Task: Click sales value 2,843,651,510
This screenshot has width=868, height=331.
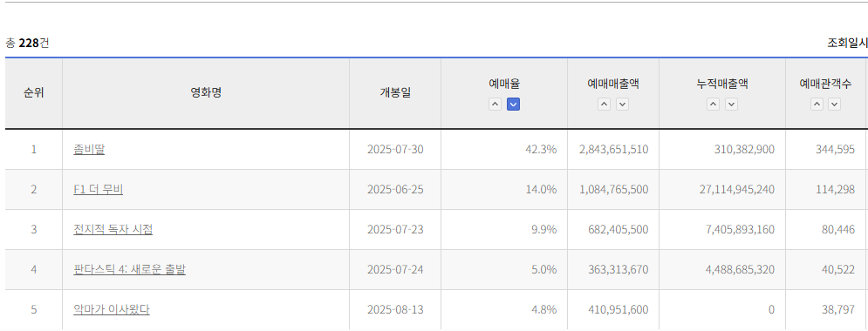Action: coord(613,149)
